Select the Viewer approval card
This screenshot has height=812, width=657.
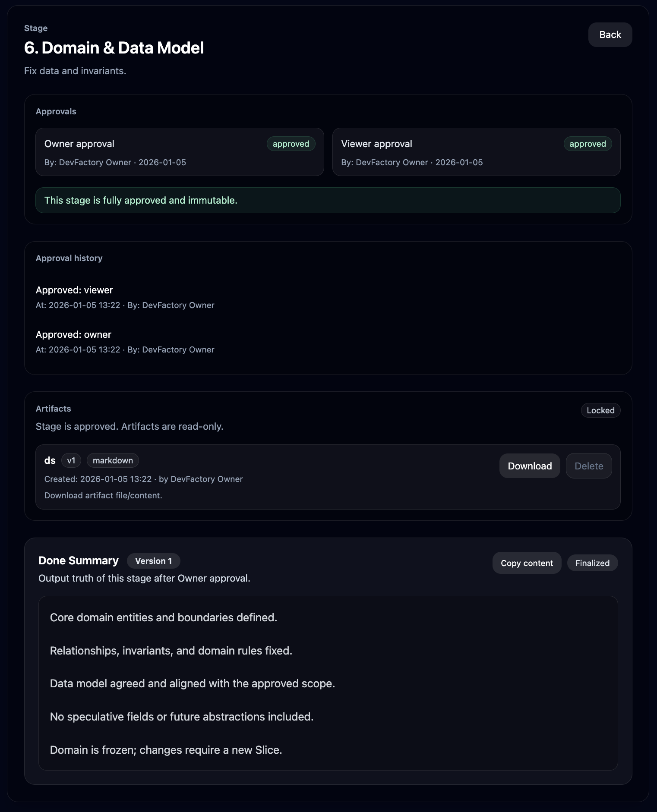(476, 152)
